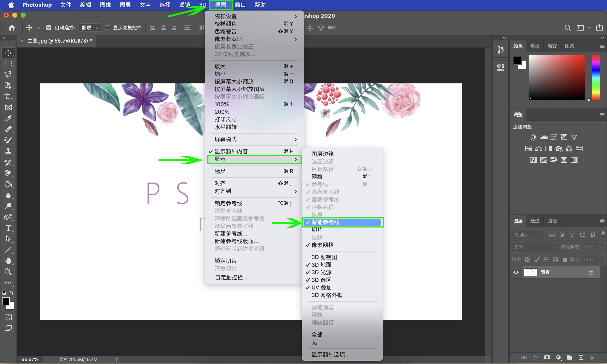Open the Auto-Select 图层 dropdown

coord(90,27)
